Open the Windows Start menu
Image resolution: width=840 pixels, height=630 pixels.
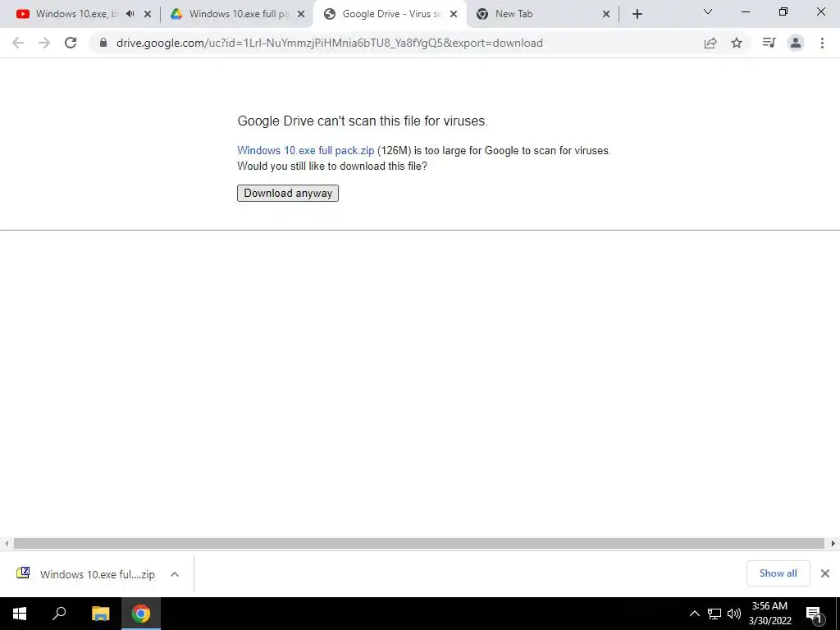(20, 614)
